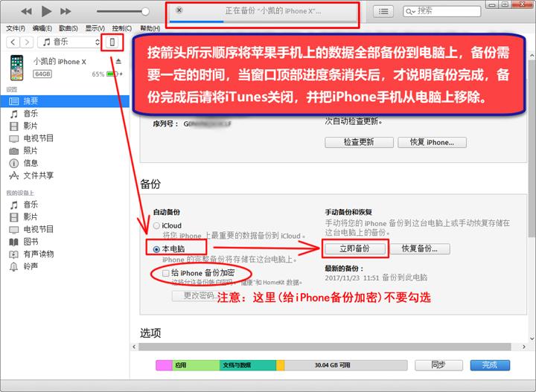Viewport: 536px width, 392px height.
Task: Select 摘要 in the sidebar
Action: 65,101
